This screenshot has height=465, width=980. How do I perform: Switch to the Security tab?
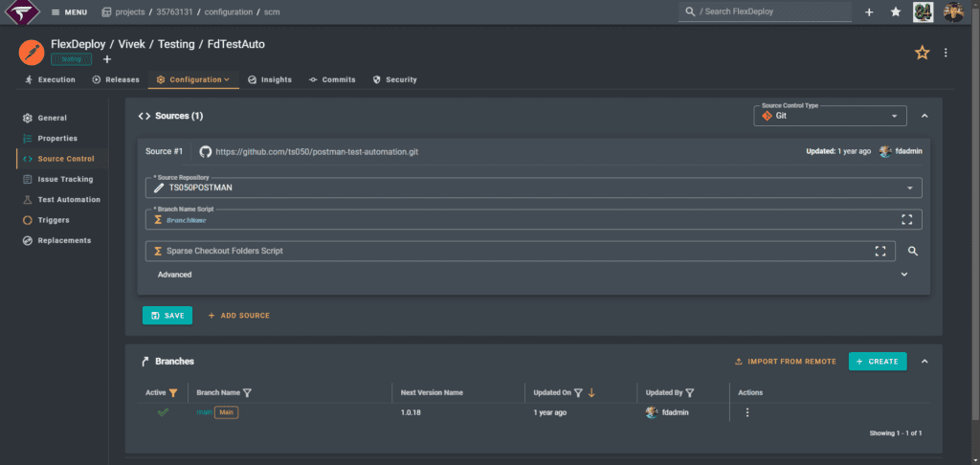395,80
